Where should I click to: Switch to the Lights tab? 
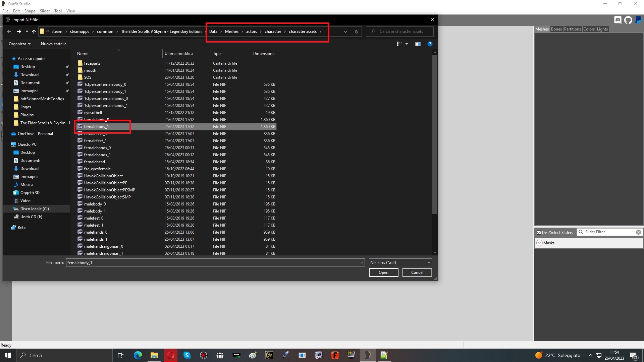[x=602, y=29]
